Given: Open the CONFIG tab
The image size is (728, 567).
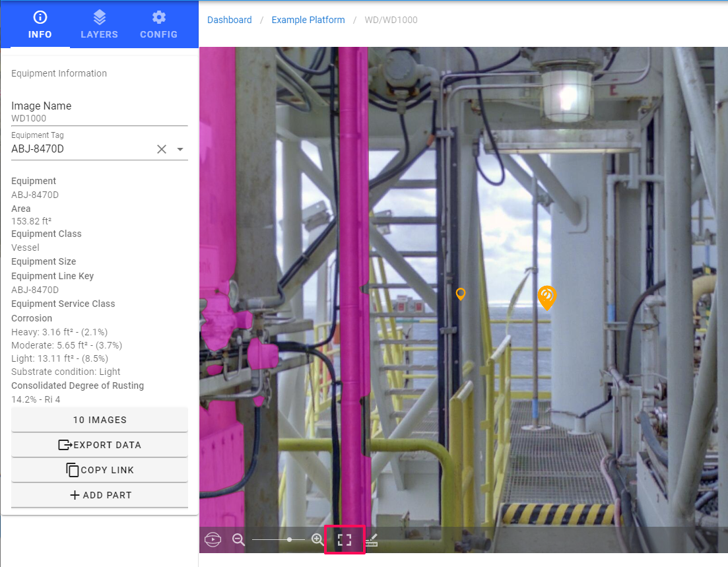Looking at the screenshot, I should click(158, 25).
